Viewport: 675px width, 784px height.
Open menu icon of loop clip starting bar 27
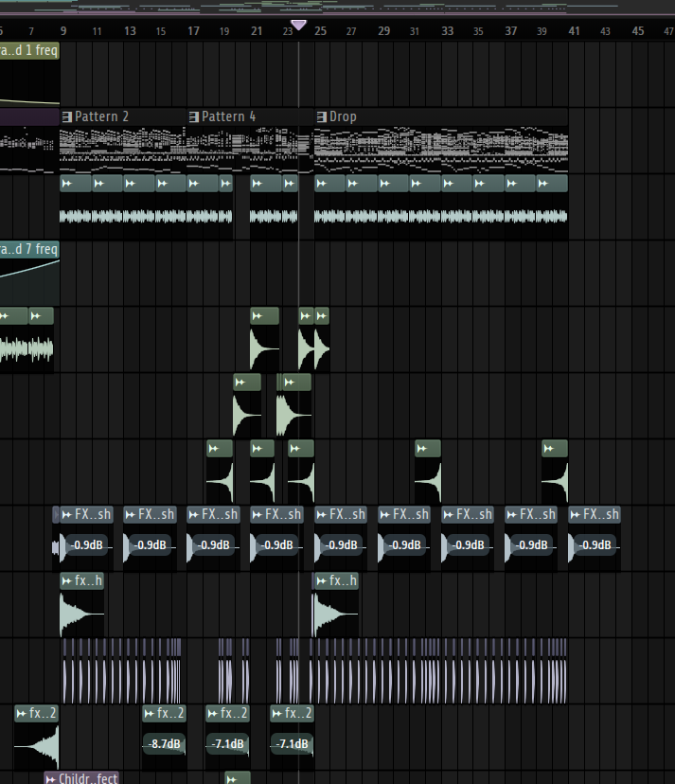tap(352, 184)
